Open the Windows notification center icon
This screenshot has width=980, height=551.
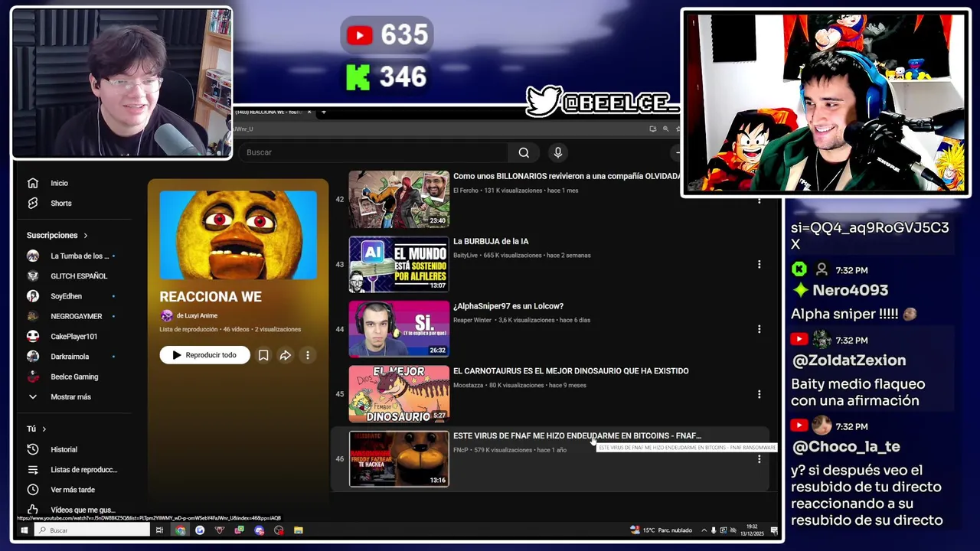tap(774, 530)
